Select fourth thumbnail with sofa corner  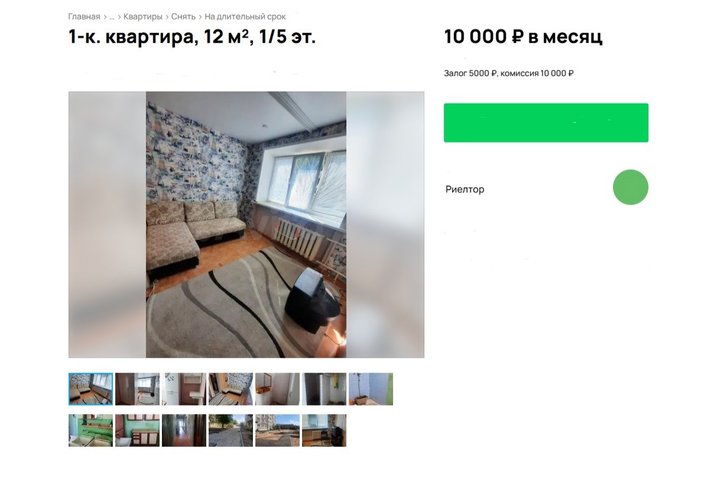231,389
